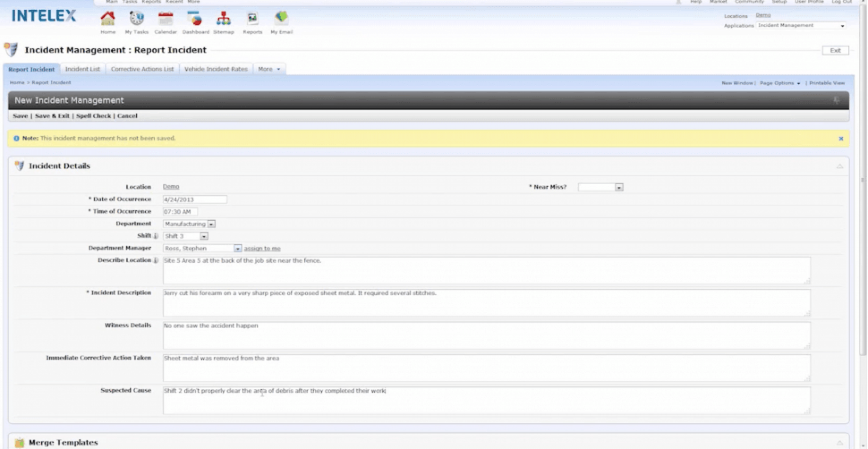Viewport: 868px width, 449px height.
Task: Open the Sitemap icon
Action: (223, 19)
